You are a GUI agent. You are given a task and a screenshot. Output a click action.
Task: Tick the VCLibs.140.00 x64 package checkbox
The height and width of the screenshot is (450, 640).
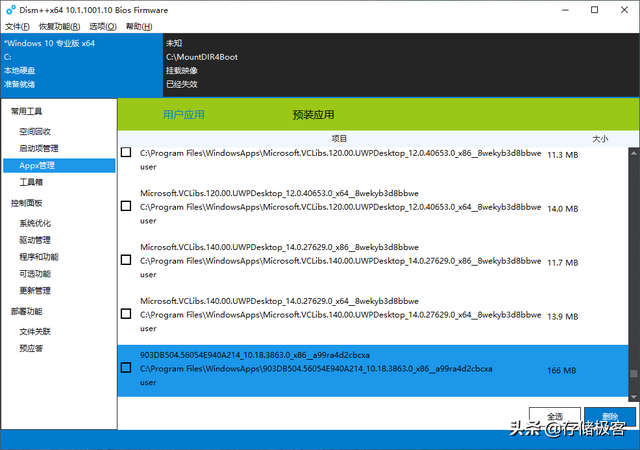click(x=126, y=314)
